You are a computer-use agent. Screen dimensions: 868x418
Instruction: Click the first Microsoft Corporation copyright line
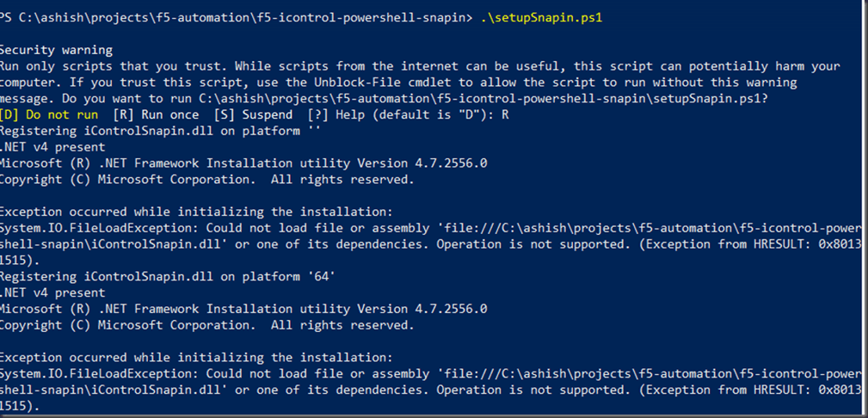[206, 180]
